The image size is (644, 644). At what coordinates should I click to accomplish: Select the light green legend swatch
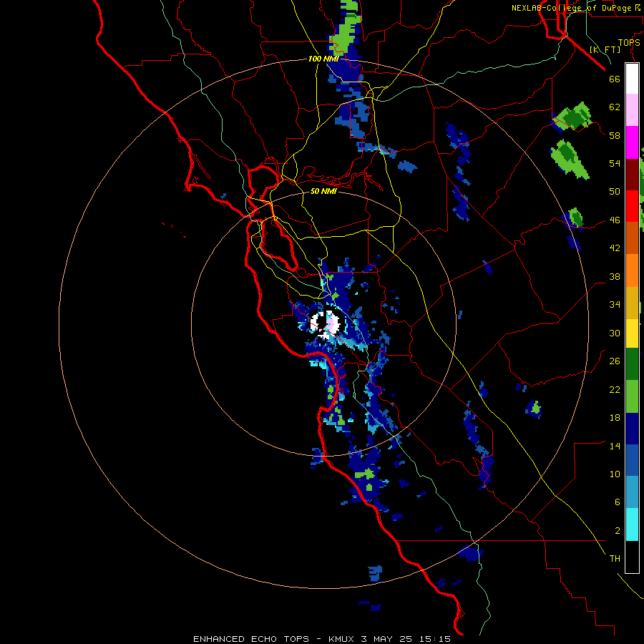(x=632, y=396)
